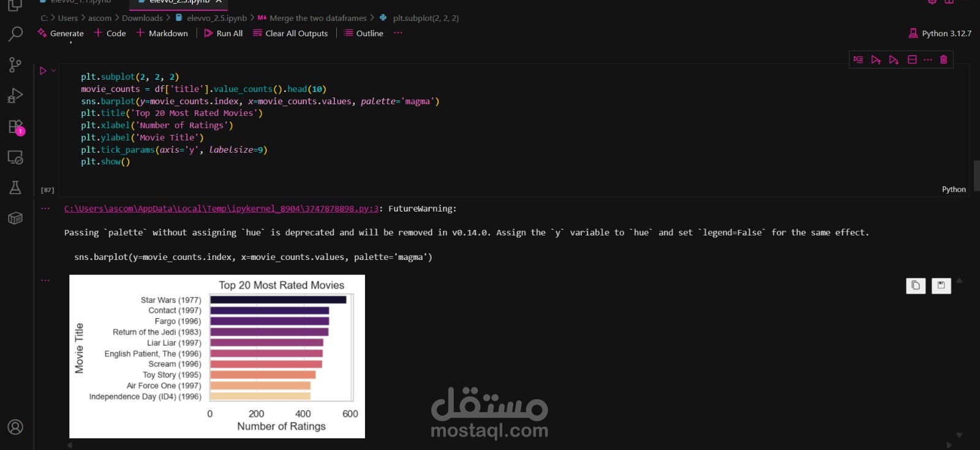Screen dimensions: 980x450
Task: Open the Extensions view with the update badge
Action: (x=15, y=127)
